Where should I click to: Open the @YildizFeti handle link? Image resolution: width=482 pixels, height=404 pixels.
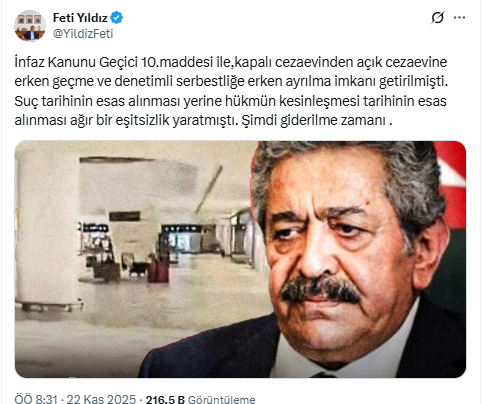[83, 34]
